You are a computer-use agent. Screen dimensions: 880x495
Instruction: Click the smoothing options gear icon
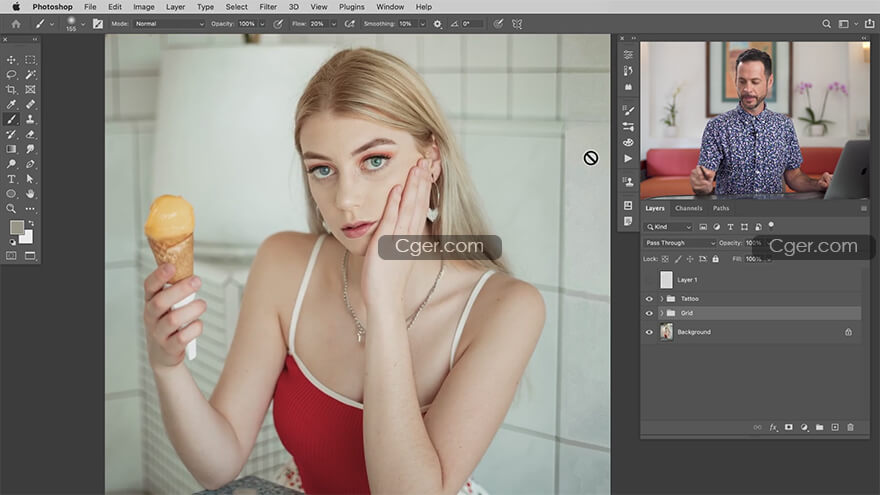click(438, 24)
